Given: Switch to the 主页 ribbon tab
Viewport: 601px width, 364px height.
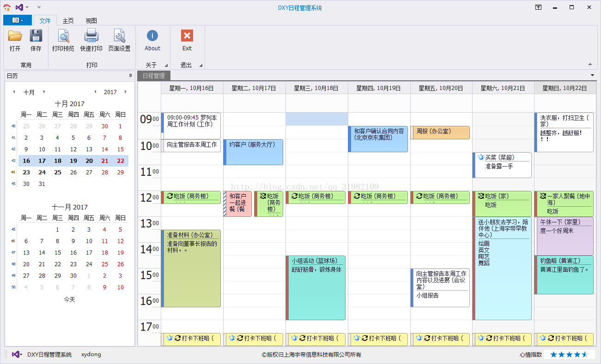Looking at the screenshot, I should (x=68, y=20).
